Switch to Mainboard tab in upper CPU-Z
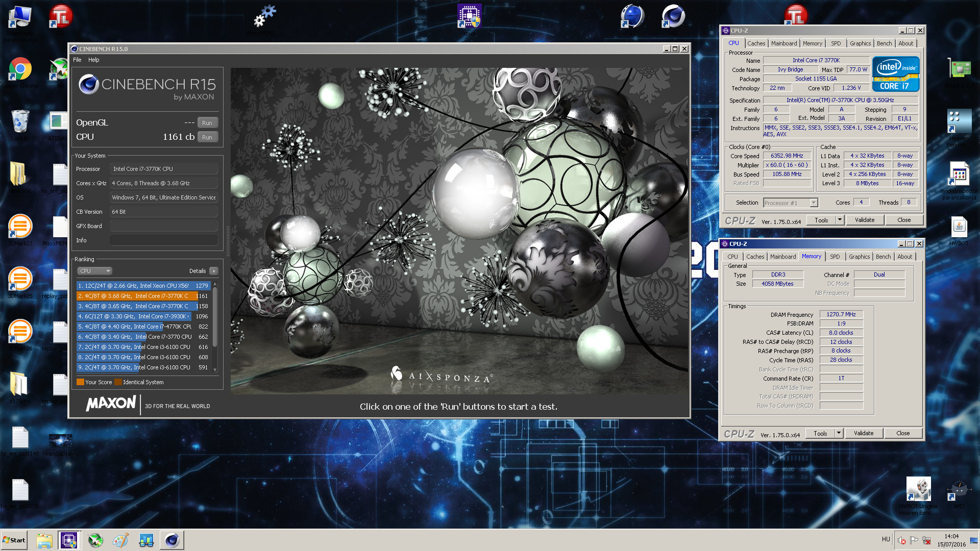Screen dimensions: 980x551 click(x=784, y=43)
